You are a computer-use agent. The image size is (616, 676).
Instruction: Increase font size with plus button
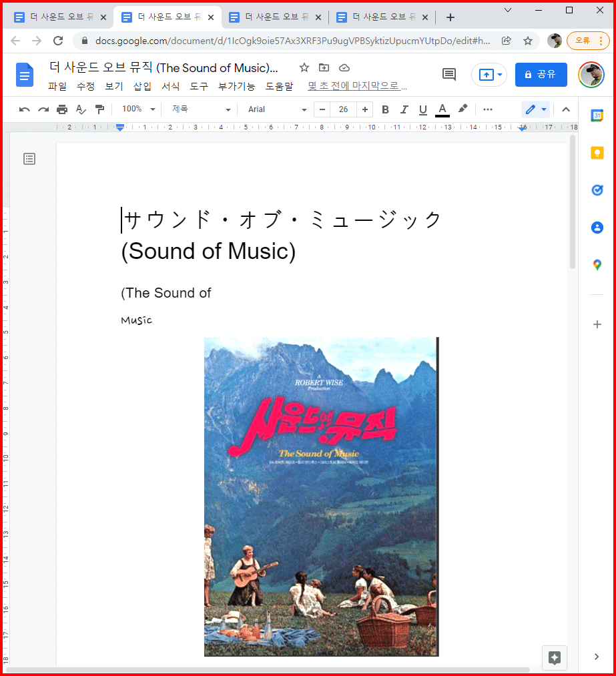[364, 109]
